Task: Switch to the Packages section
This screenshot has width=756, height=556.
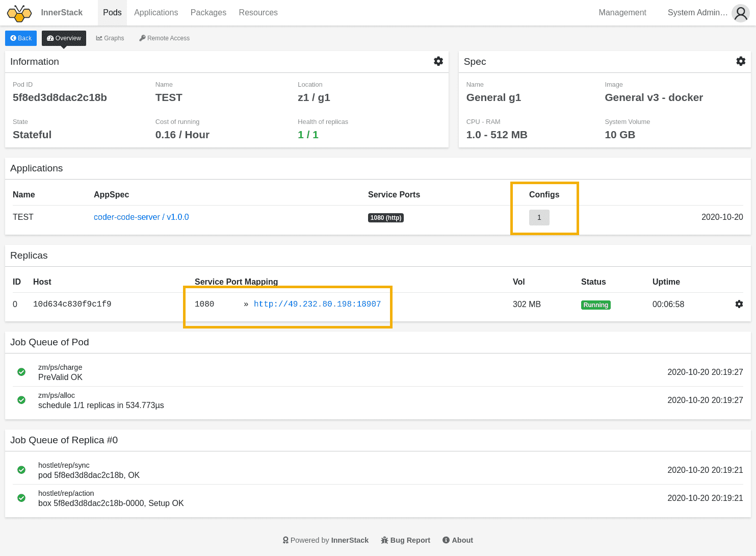Action: tap(208, 13)
